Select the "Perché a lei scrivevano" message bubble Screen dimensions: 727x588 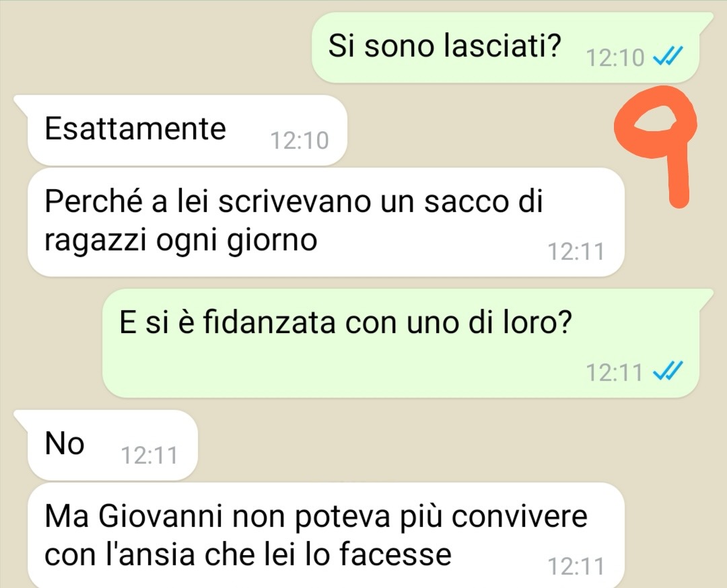coord(326,223)
